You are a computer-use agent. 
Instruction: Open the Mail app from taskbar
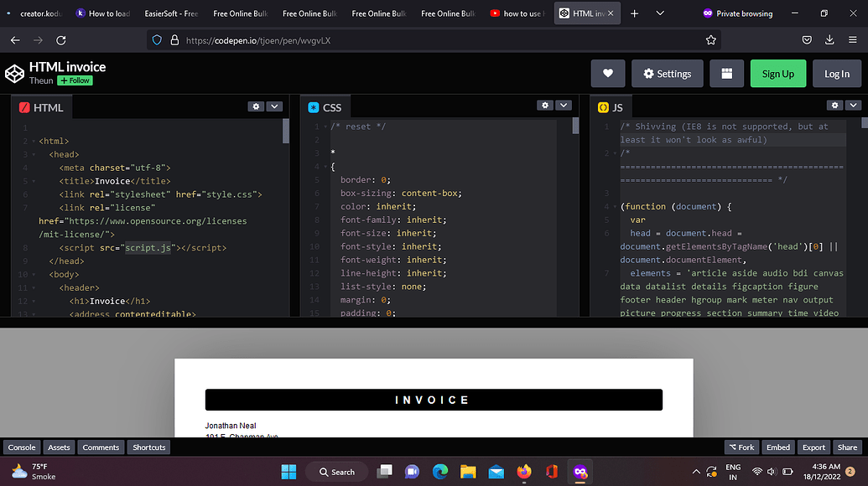coord(496,473)
